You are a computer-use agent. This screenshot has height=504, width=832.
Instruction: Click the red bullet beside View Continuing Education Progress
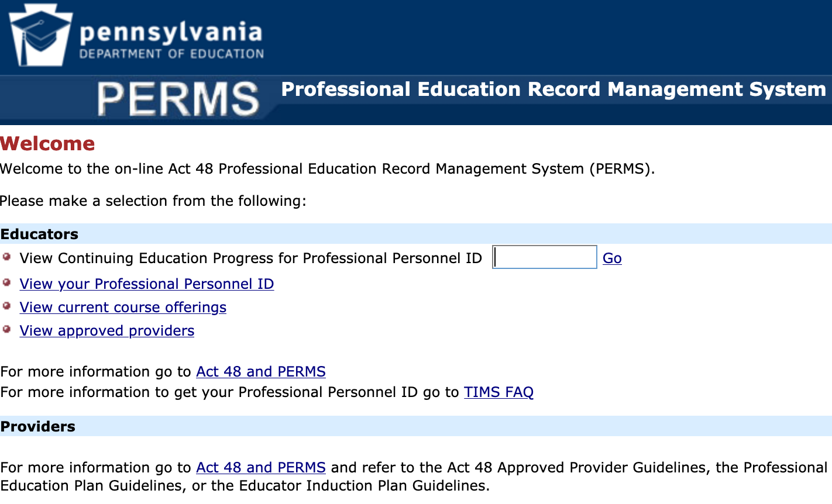[x=7, y=257]
